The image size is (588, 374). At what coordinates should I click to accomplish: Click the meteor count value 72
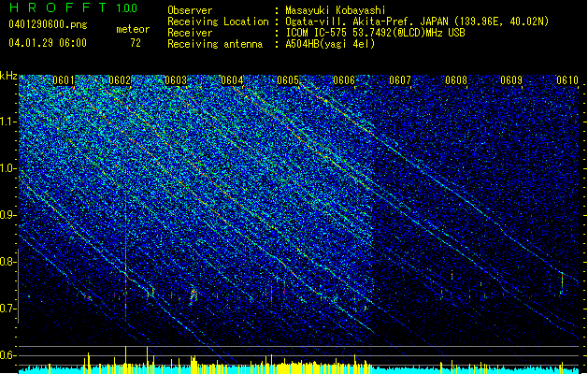coord(136,43)
